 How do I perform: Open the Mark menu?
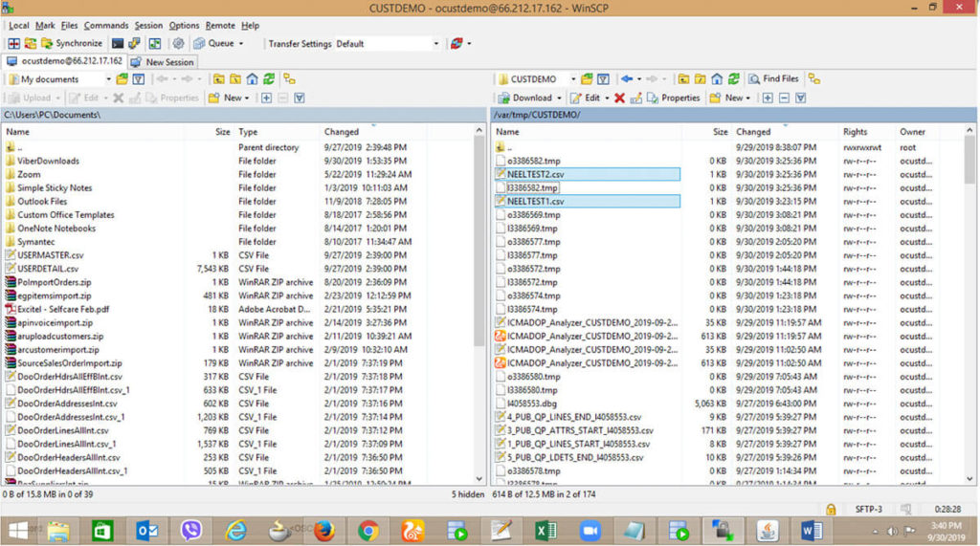pyautogui.click(x=45, y=26)
